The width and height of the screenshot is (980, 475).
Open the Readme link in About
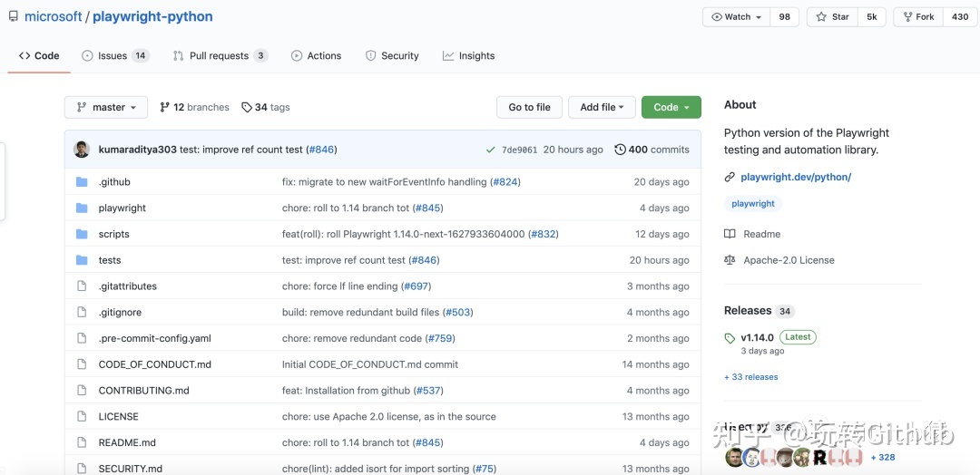coord(752,234)
